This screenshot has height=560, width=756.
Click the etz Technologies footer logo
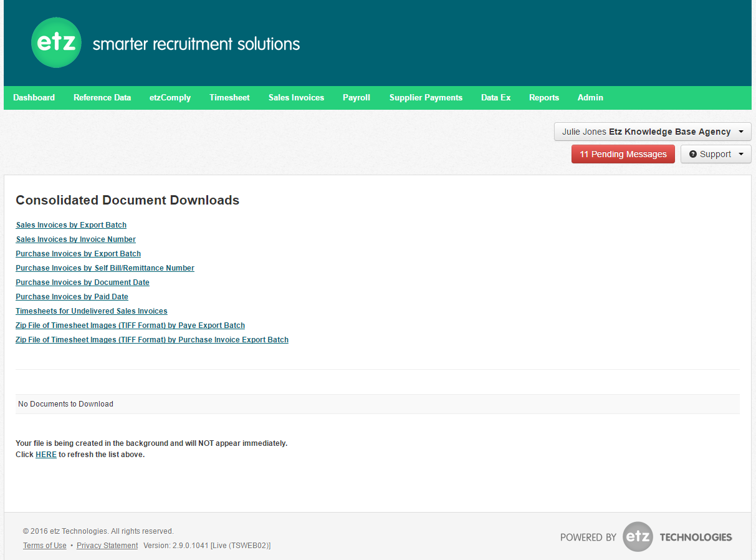(x=646, y=537)
